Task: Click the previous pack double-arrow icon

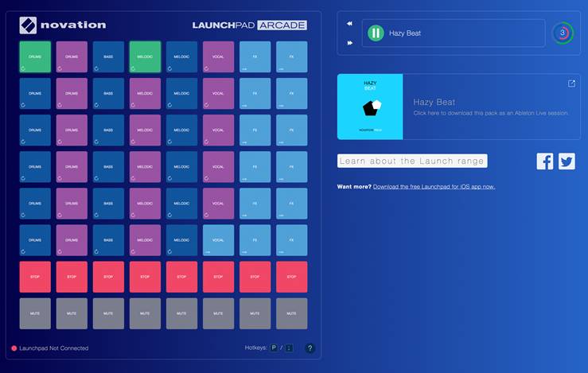Action: [x=349, y=24]
